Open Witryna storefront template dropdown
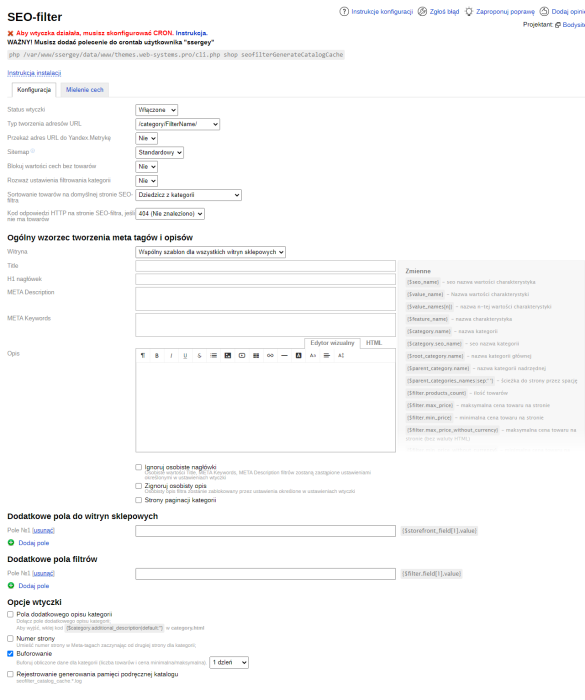The height and width of the screenshot is (700, 585). (210, 252)
